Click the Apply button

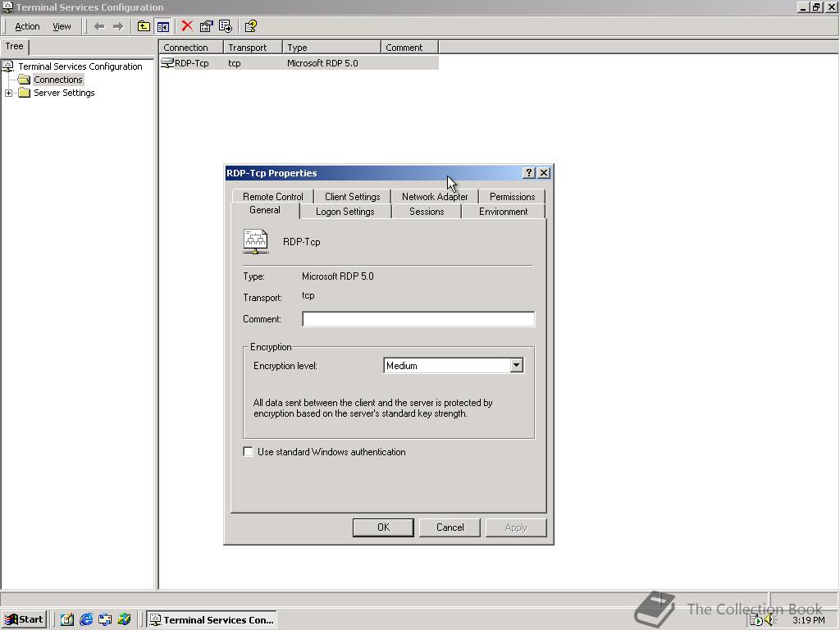516,527
